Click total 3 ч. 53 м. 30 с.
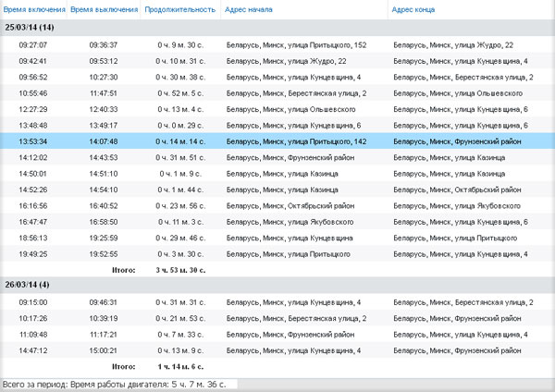This screenshot has width=555, height=392. pos(180,270)
